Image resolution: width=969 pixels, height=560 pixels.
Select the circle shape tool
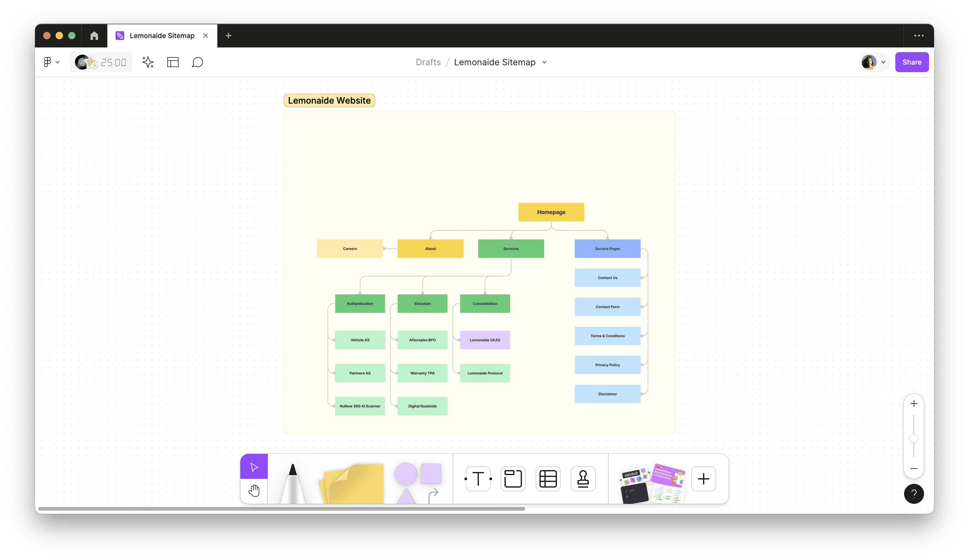pos(406,474)
